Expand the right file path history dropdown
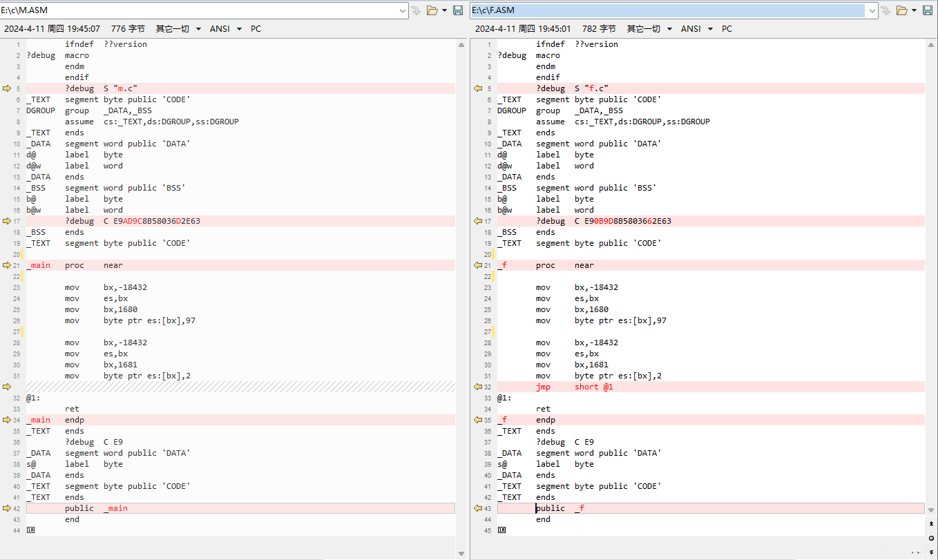938x560 pixels. (872, 10)
